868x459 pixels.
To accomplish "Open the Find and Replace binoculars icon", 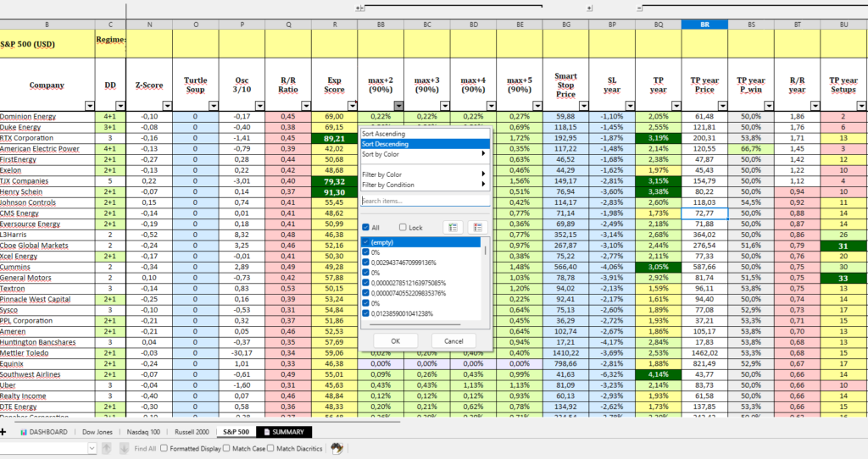I will 337,448.
